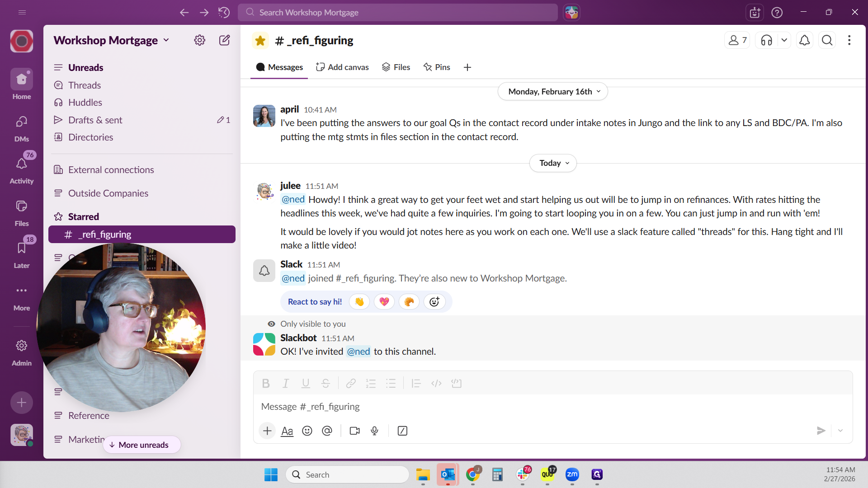The image size is (868, 488).
Task: Toggle the Aa formatting toolbar visibility
Action: tap(287, 431)
